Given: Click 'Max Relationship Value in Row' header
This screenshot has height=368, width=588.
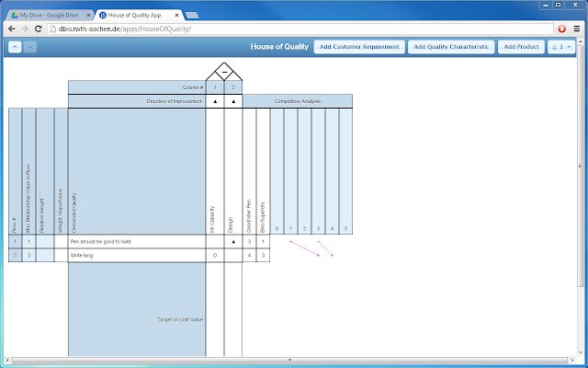Looking at the screenshot, I should click(28, 171).
